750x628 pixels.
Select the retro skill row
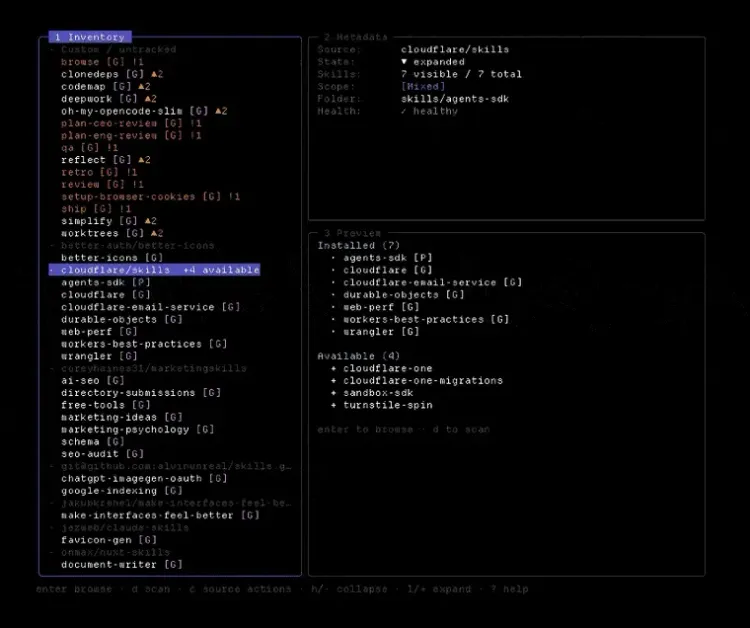tap(99, 172)
